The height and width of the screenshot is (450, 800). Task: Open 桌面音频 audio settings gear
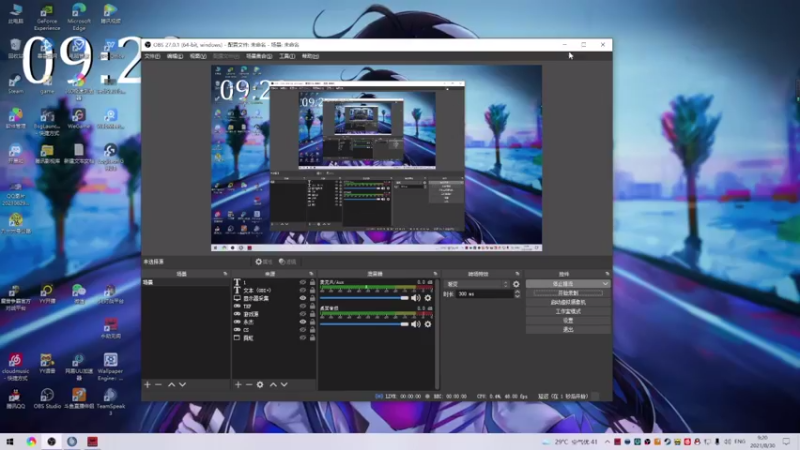(428, 324)
